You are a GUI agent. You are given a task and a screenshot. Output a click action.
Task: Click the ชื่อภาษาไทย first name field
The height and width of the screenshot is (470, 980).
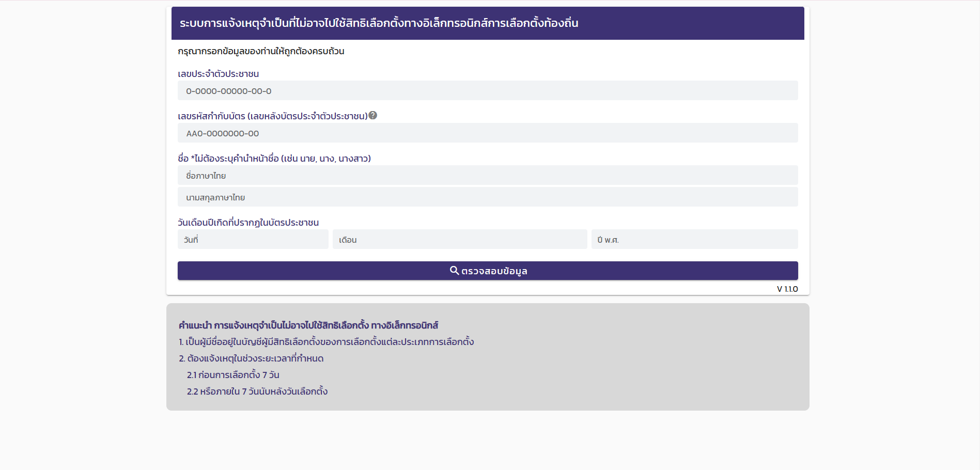point(488,175)
